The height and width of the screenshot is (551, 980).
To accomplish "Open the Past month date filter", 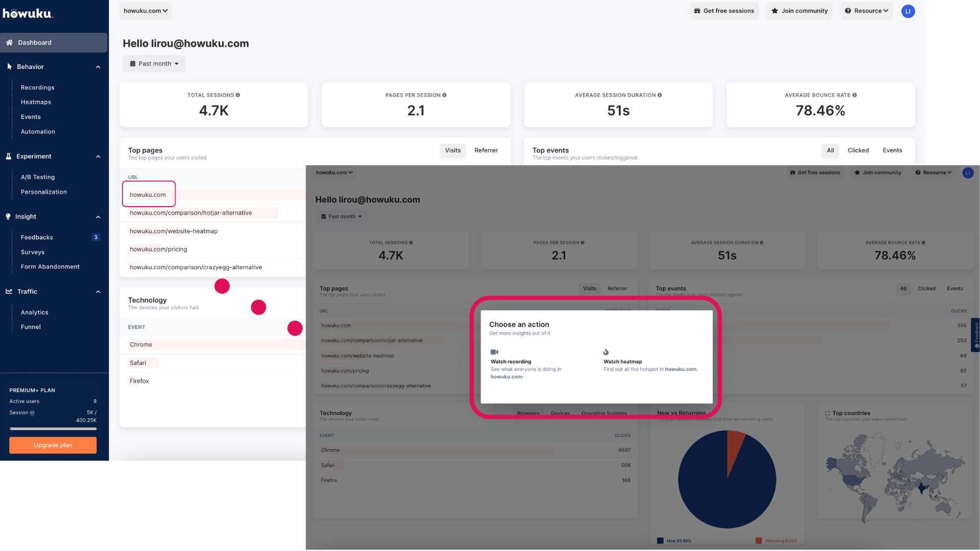I will pos(154,64).
